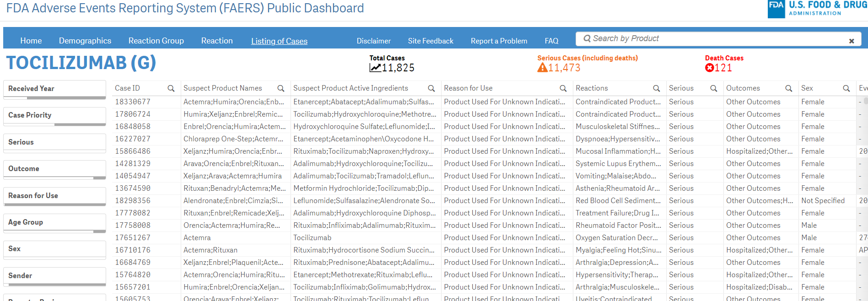The image size is (868, 301).
Task: Clear the product search with X icon
Action: (852, 41)
